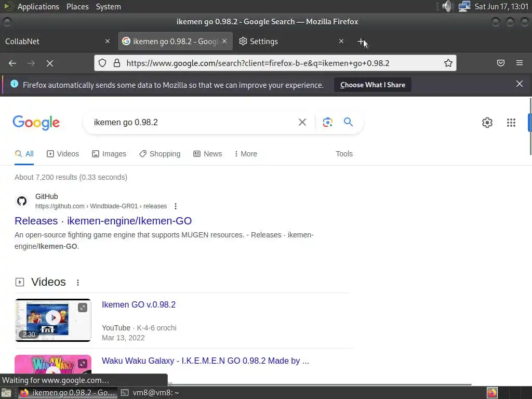Show desktop using bottom-left panel icon
Viewport: 532px width, 399px height.
6,393
